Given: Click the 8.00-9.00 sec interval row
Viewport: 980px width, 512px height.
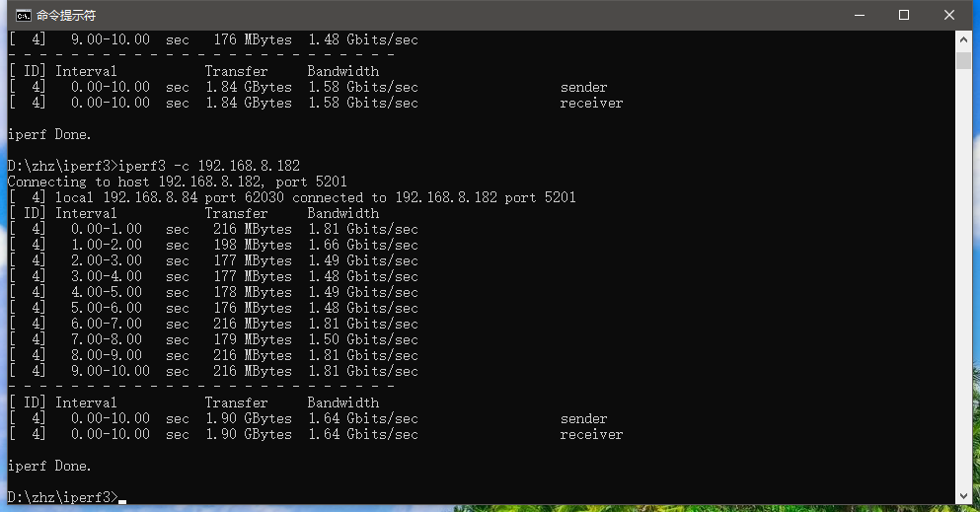Looking at the screenshot, I should pos(213,355).
